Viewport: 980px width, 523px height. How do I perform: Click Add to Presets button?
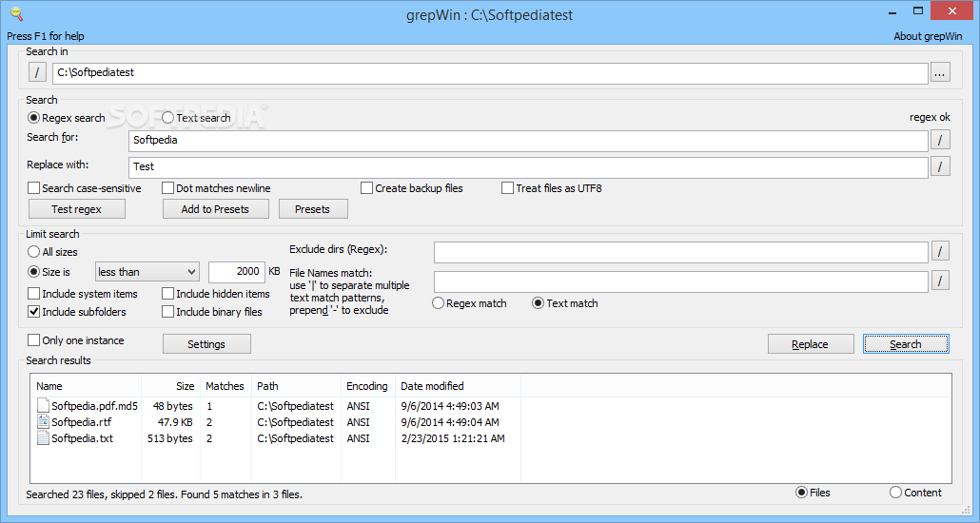pos(216,209)
